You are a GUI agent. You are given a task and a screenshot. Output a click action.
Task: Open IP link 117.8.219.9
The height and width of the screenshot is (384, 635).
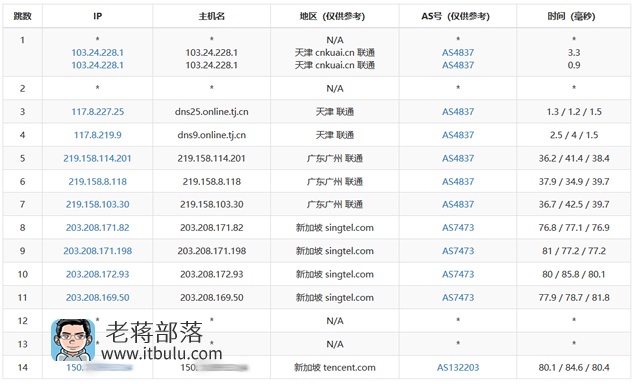[98, 135]
